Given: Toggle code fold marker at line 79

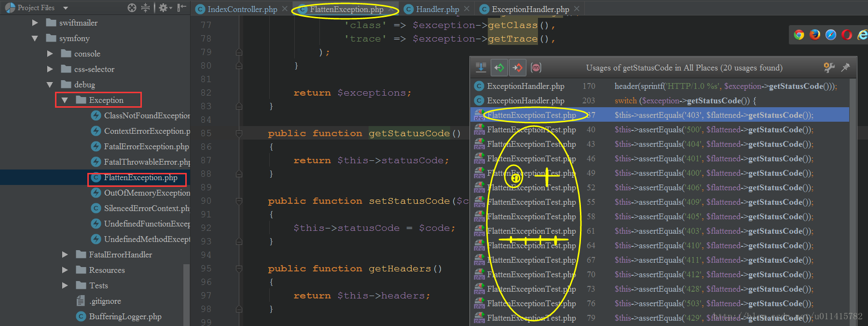Looking at the screenshot, I should [x=239, y=52].
